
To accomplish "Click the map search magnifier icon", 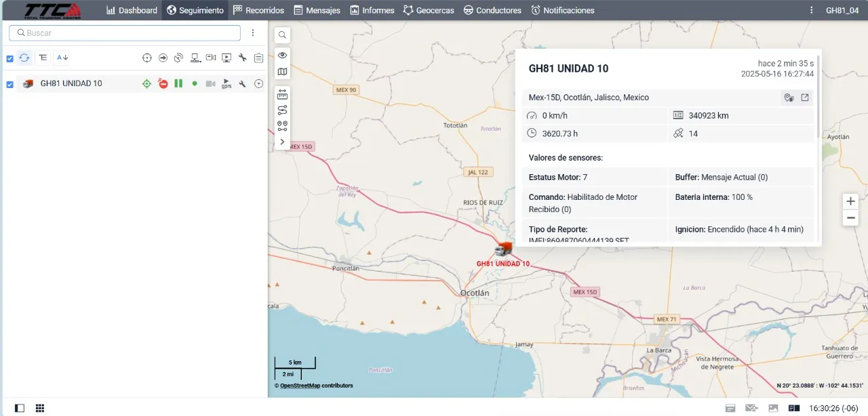I will (282, 35).
